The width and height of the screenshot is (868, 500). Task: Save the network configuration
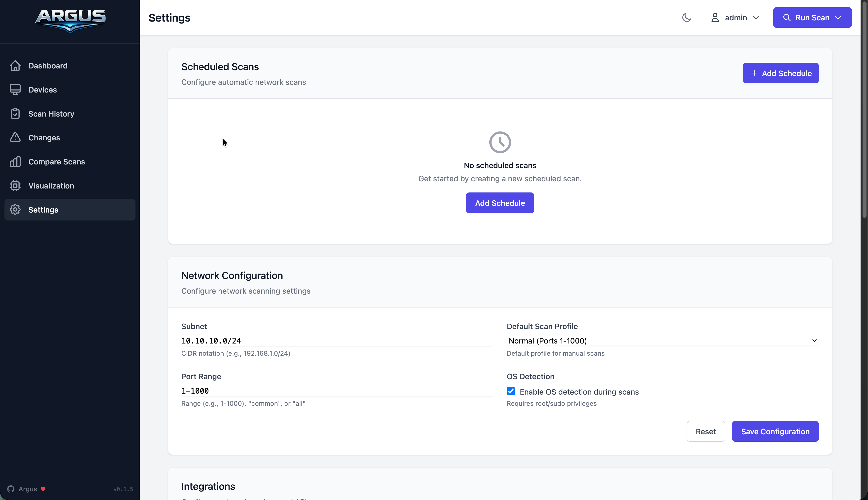tap(775, 431)
